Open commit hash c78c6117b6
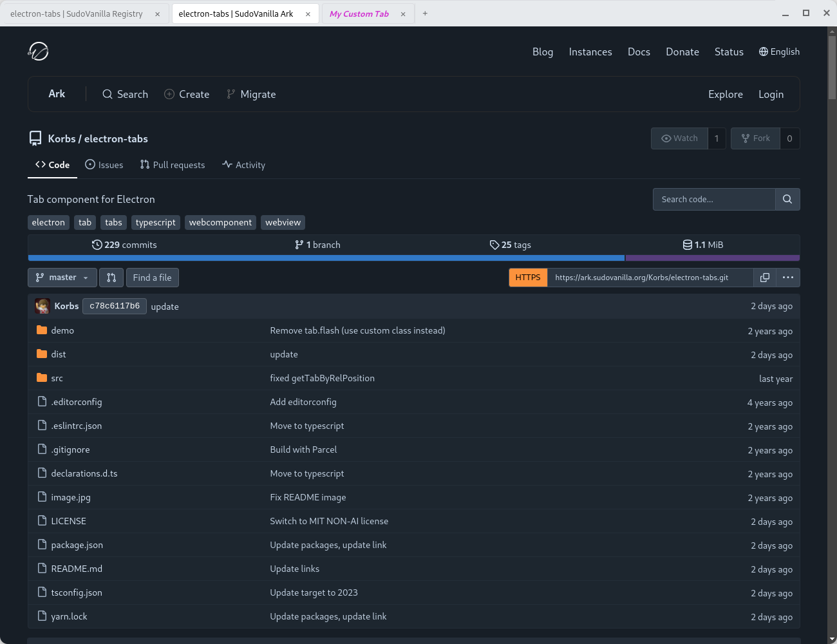The height and width of the screenshot is (644, 837). pyautogui.click(x=115, y=306)
